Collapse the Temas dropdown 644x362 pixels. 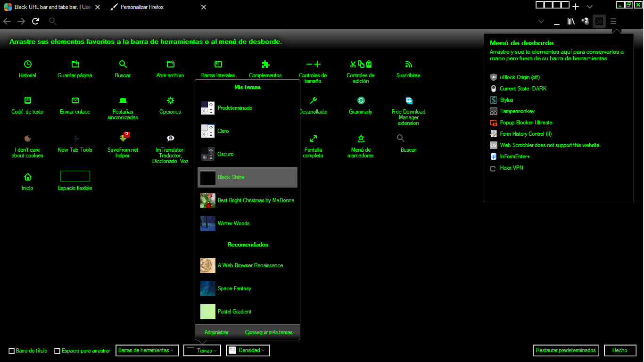(x=202, y=350)
